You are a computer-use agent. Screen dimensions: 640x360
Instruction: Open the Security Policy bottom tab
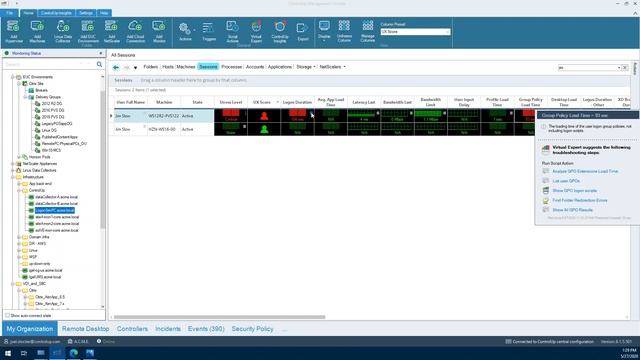252,329
